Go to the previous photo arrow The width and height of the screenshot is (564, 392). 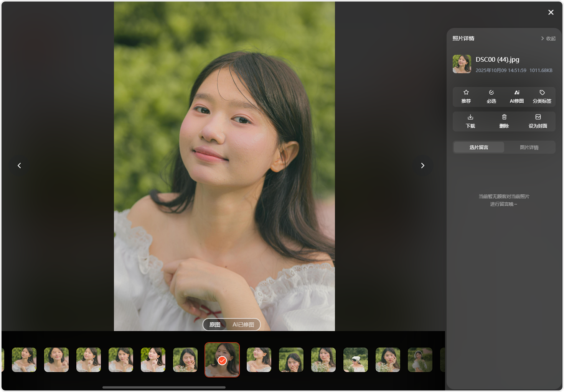(x=19, y=166)
